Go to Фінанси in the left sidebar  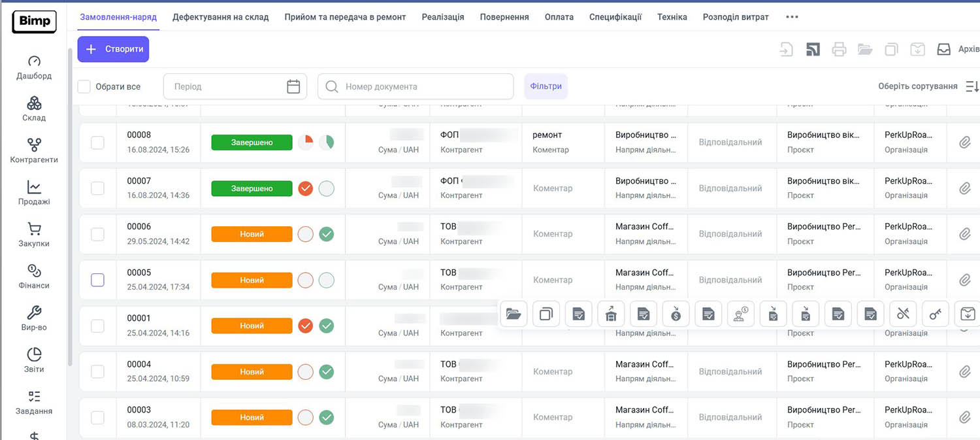tap(34, 276)
